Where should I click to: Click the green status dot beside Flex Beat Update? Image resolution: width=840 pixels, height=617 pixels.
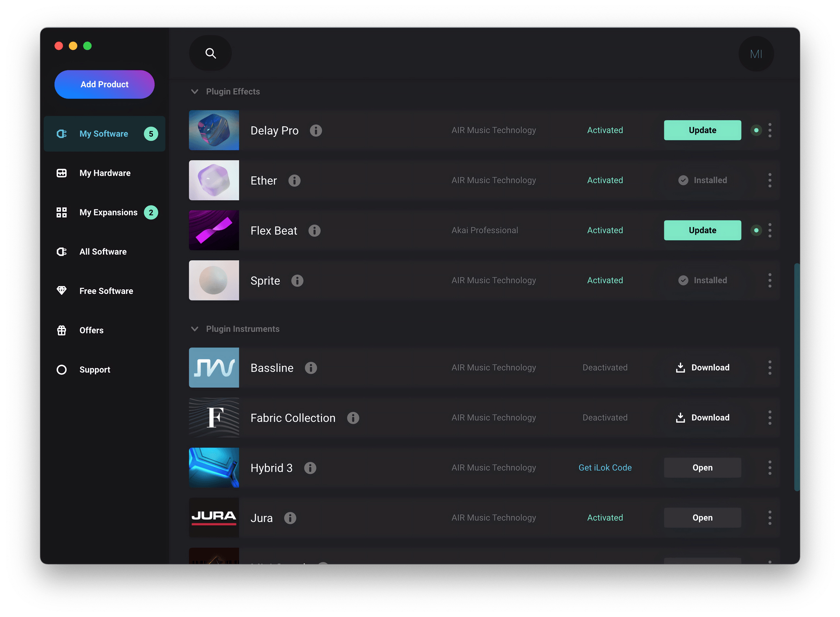(756, 230)
